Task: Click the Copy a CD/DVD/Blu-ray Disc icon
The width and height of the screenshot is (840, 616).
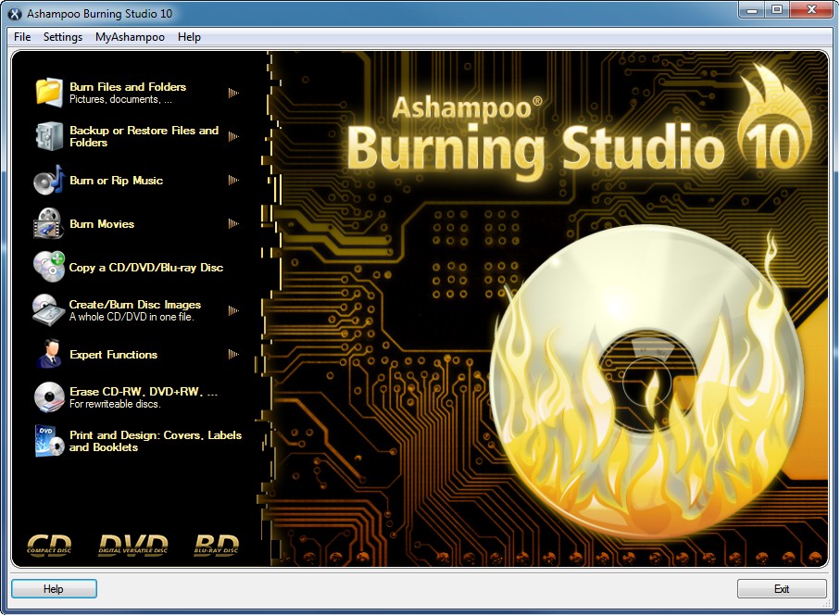Action: coord(49,267)
